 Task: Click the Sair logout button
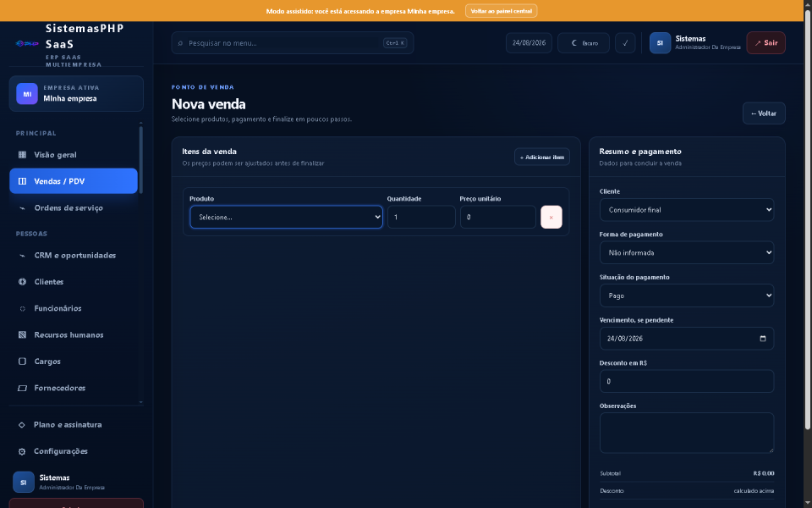766,43
